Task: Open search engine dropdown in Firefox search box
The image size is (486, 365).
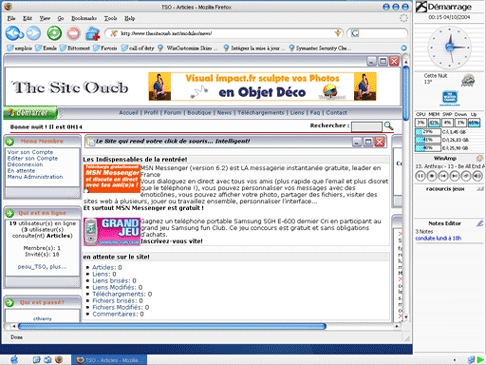Action: point(355,33)
